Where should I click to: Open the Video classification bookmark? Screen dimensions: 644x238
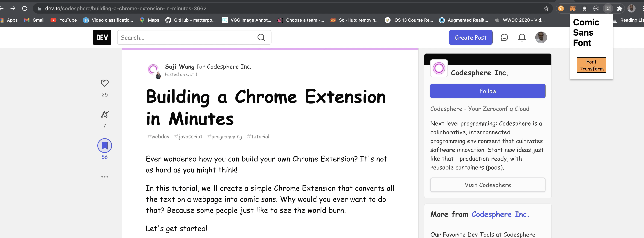pos(108,20)
